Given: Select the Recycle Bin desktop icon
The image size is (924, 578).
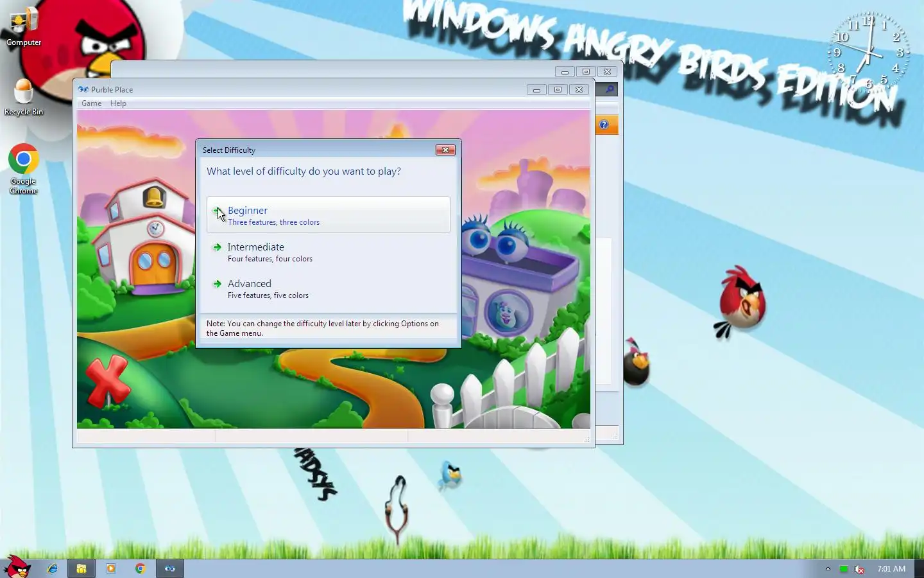Looking at the screenshot, I should click(24, 98).
